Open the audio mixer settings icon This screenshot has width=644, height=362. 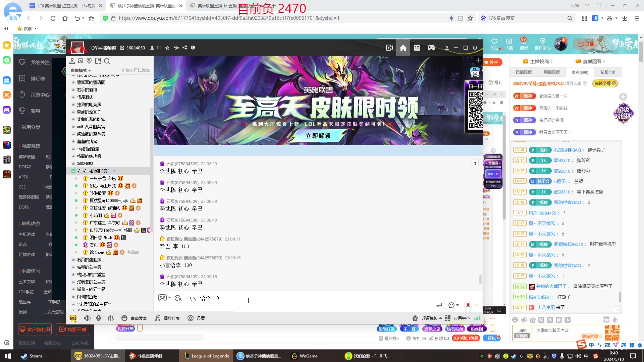(111, 318)
